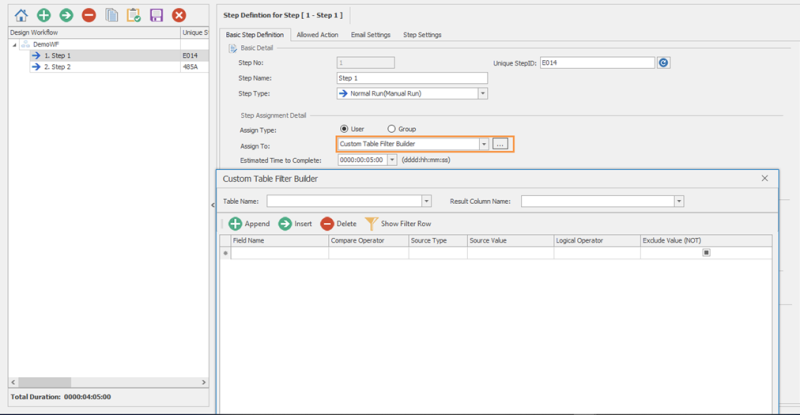Select the Group assign type radio button
The height and width of the screenshot is (415, 800).
(391, 129)
